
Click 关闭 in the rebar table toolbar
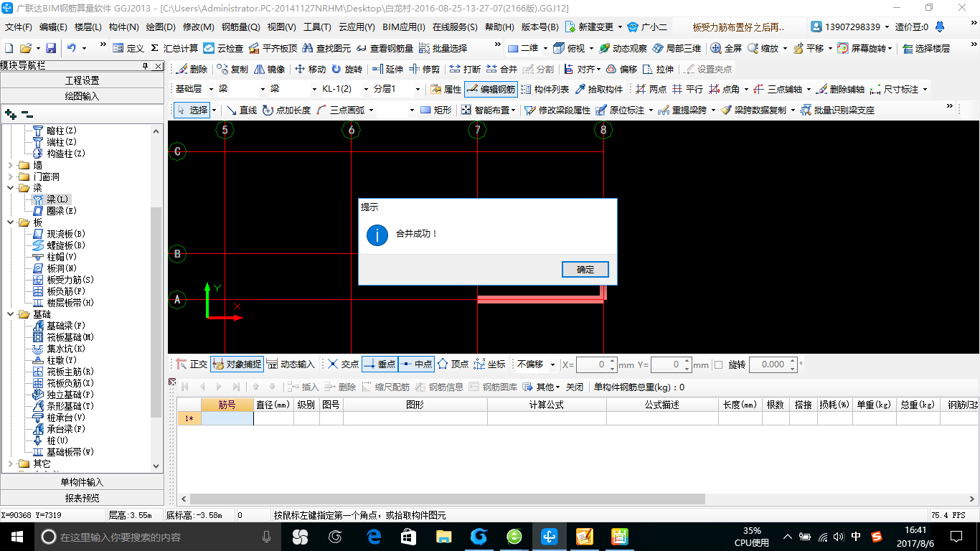[574, 387]
